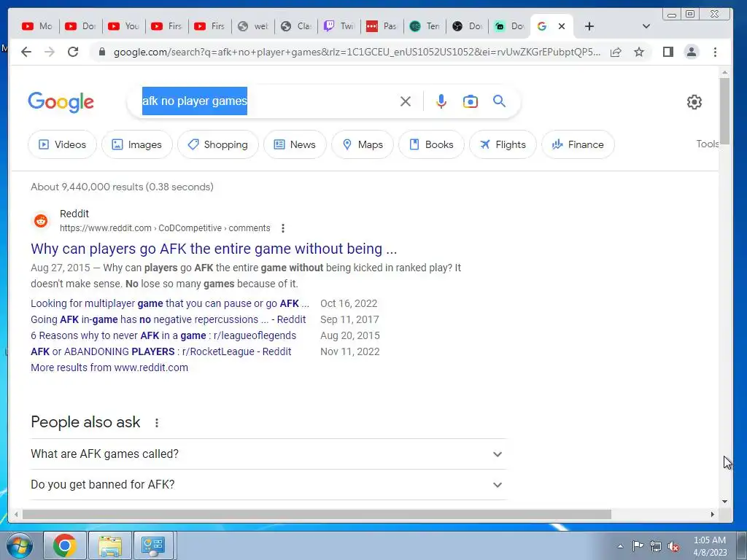Click Chrome icon in taskbar
Image resolution: width=747 pixels, height=560 pixels.
65,545
